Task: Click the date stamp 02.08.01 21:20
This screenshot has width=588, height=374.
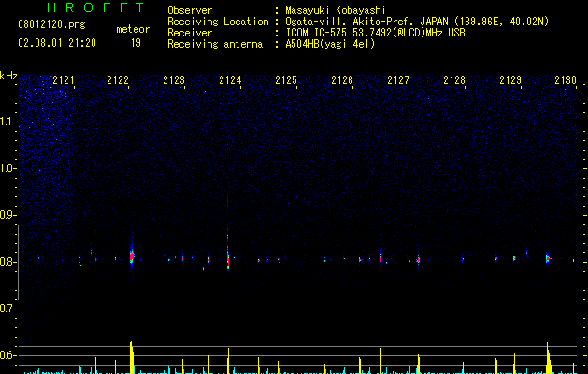Action: pos(57,43)
